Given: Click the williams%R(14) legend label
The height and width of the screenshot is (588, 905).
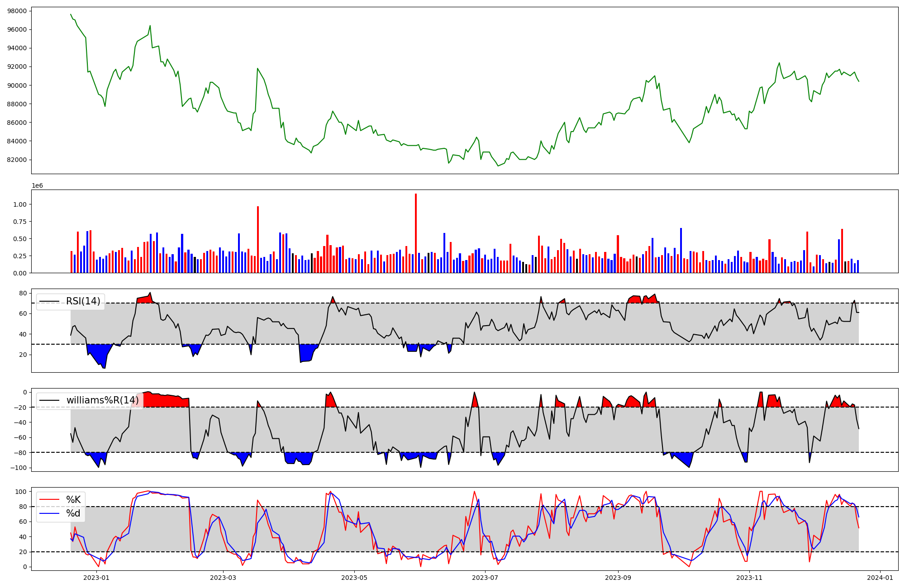Looking at the screenshot, I should pos(102,400).
